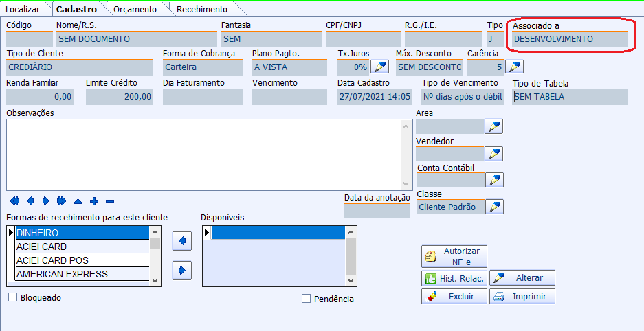Switch to the Orçamento tab
644x331 pixels.
pos(135,9)
